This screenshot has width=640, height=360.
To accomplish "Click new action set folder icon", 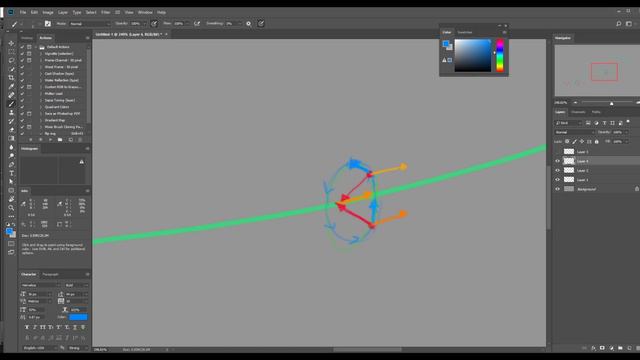I will click(60, 140).
